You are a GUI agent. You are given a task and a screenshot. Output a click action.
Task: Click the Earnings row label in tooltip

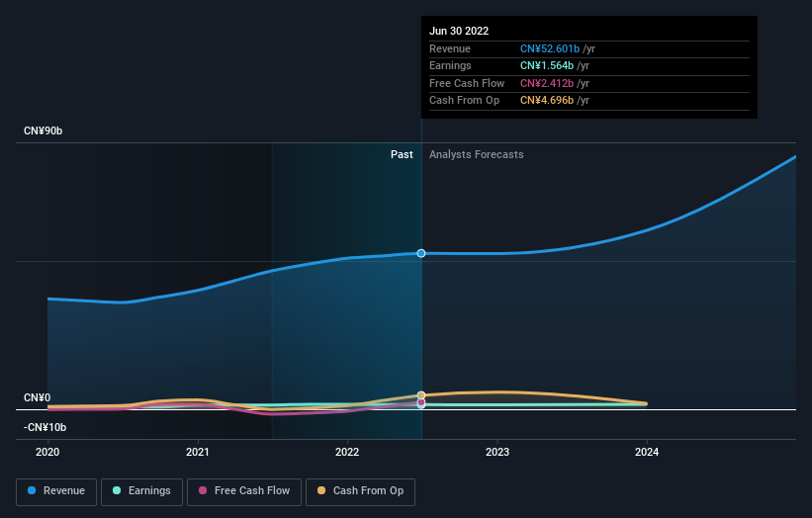[x=451, y=65]
